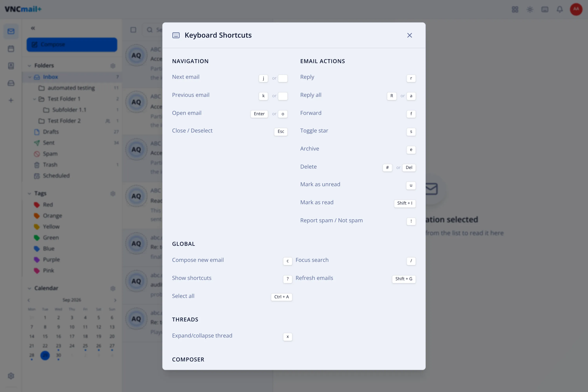Click the highlighted date 29 in mini calendar
The image size is (588, 392).
tap(45, 355)
